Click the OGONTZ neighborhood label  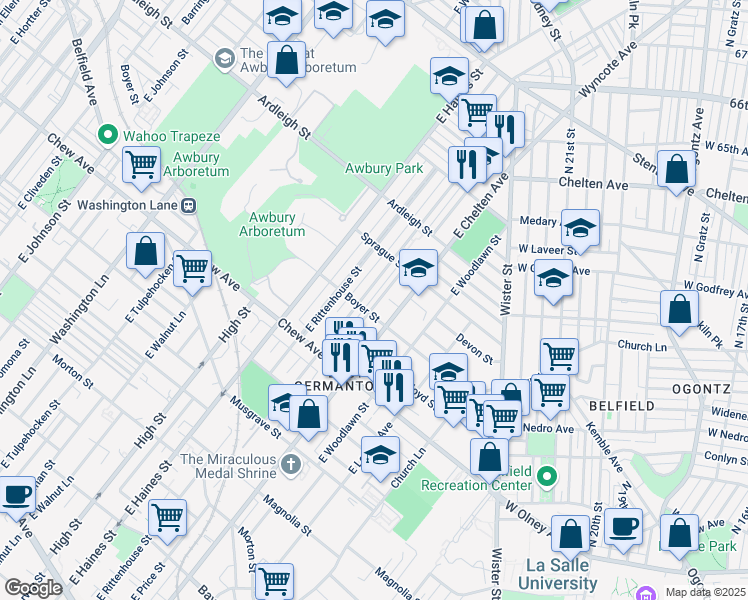tap(701, 389)
